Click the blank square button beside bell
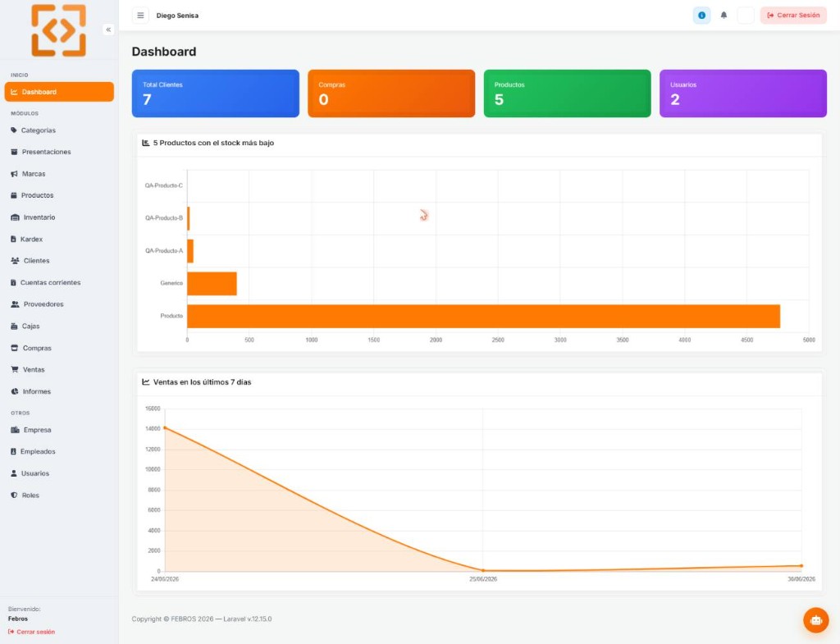 746,16
